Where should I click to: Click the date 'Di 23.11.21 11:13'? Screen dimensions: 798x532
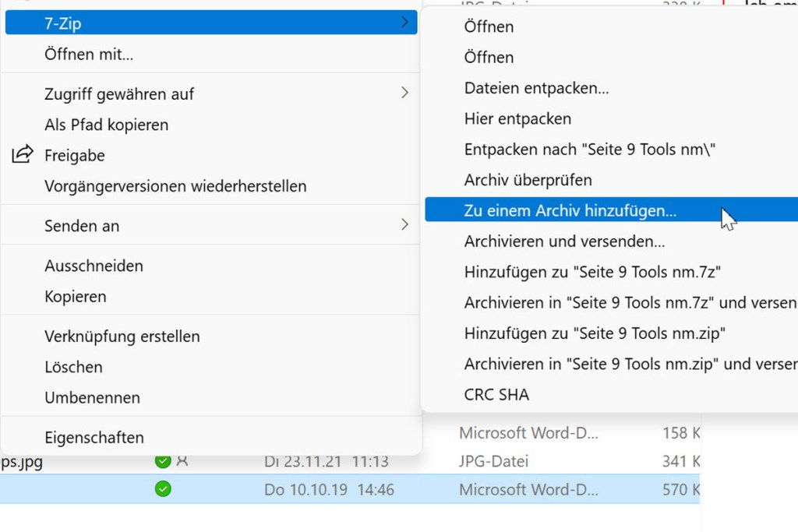(x=327, y=461)
